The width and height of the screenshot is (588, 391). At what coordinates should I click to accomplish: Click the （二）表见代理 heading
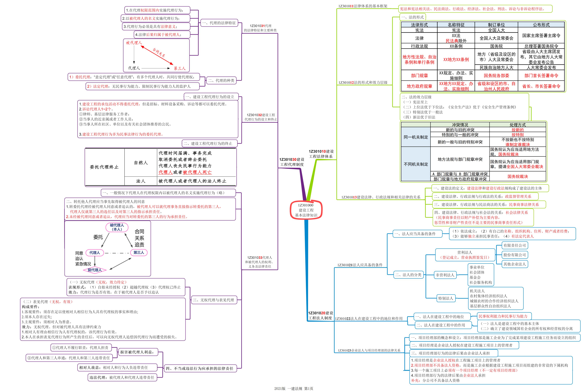point(47,301)
